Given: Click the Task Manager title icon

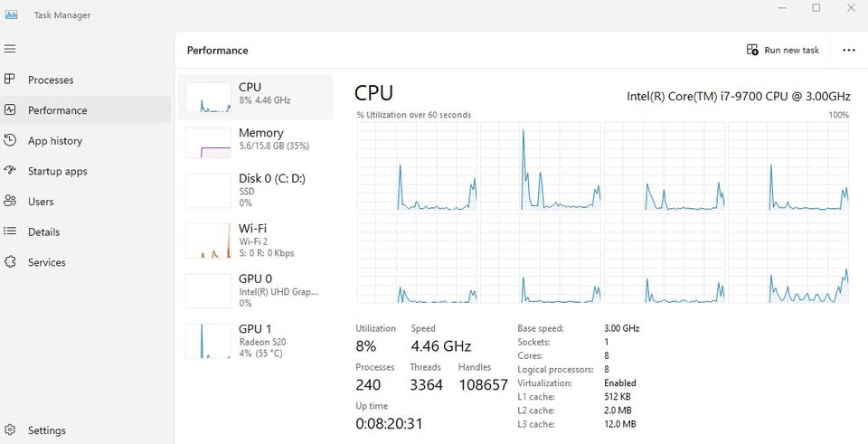Looking at the screenshot, I should [x=11, y=15].
